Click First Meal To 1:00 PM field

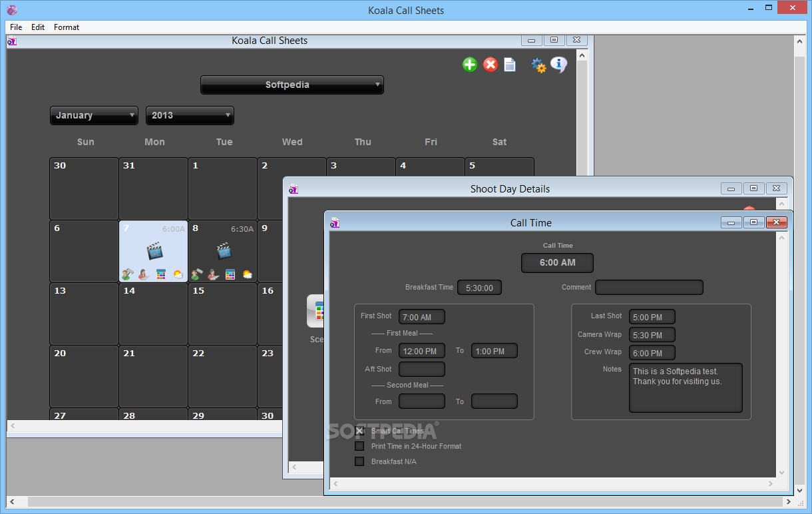(495, 351)
